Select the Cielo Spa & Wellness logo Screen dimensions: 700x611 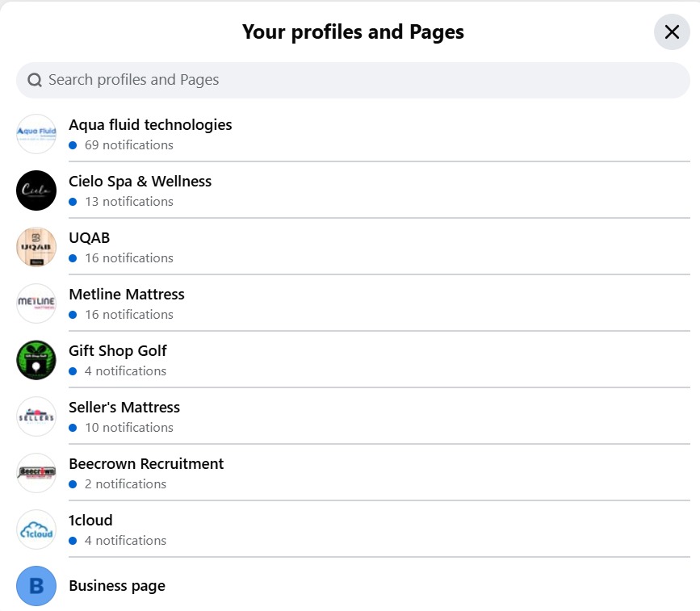click(36, 190)
